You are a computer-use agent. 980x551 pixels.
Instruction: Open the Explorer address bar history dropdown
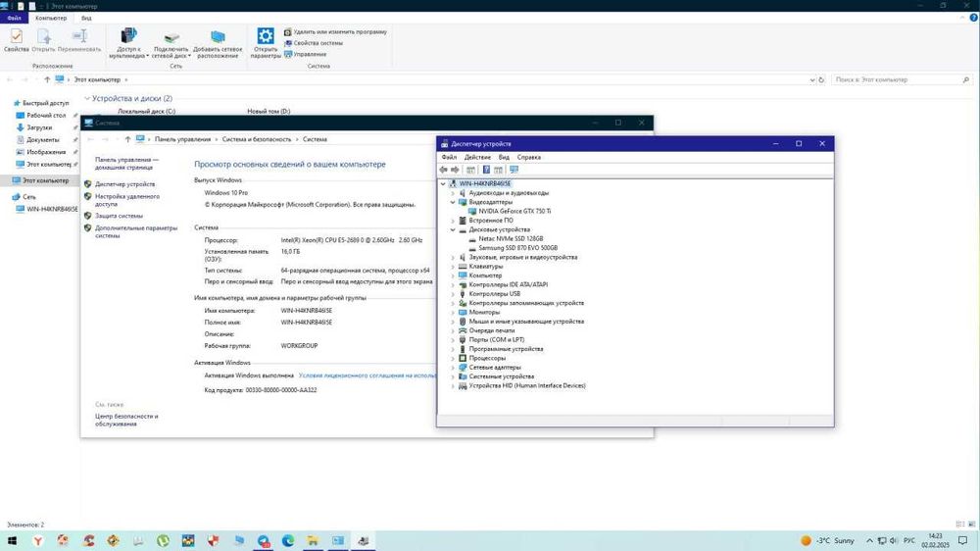(811, 79)
